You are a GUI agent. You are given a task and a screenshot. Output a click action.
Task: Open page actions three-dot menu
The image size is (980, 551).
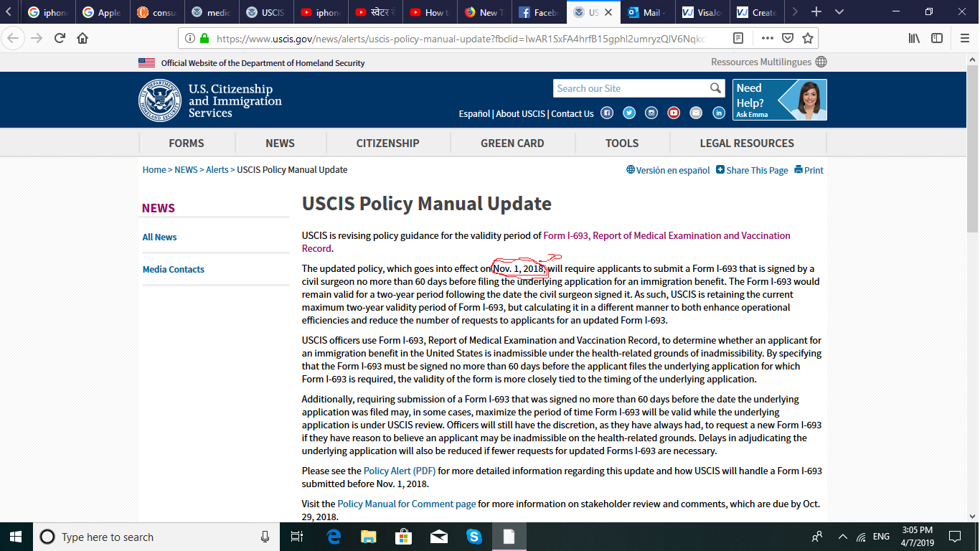pyautogui.click(x=767, y=38)
